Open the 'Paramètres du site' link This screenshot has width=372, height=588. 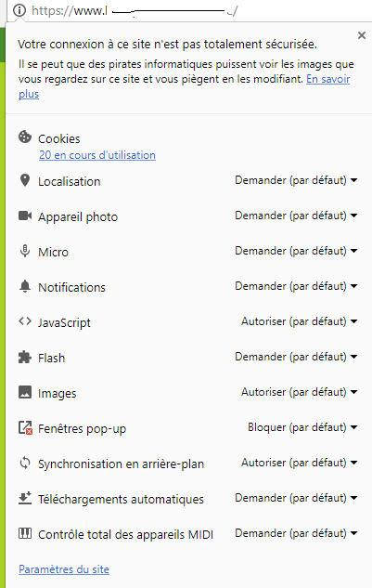[64, 569]
